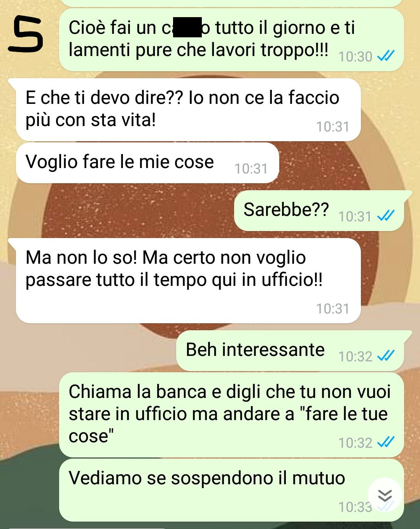Click read ticks on 'Chiama la banca' message

(386, 442)
